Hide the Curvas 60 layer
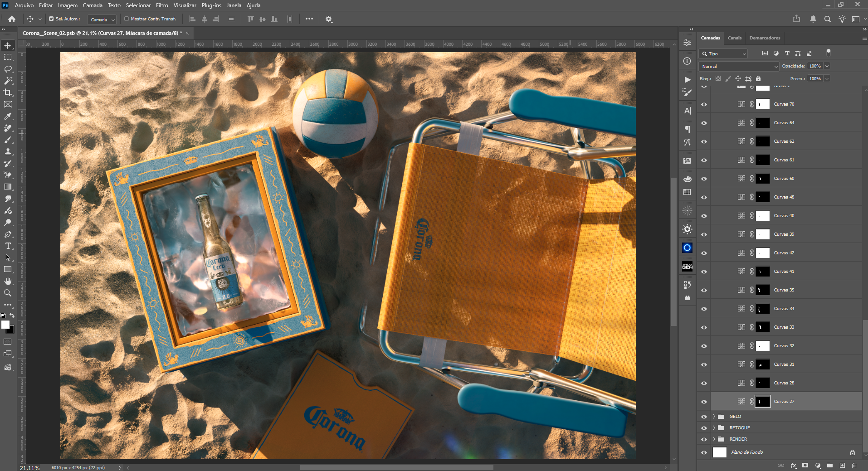The width and height of the screenshot is (868, 471). tap(704, 179)
